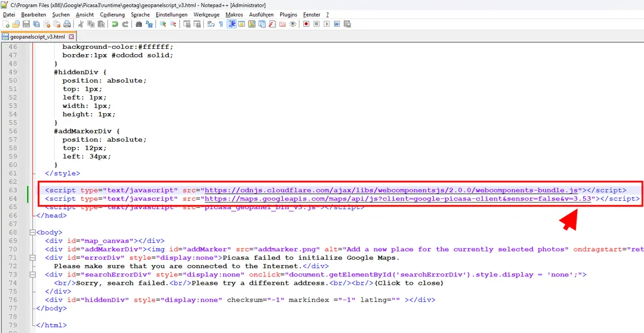Toggle the indent guide button

pyautogui.click(x=232, y=24)
